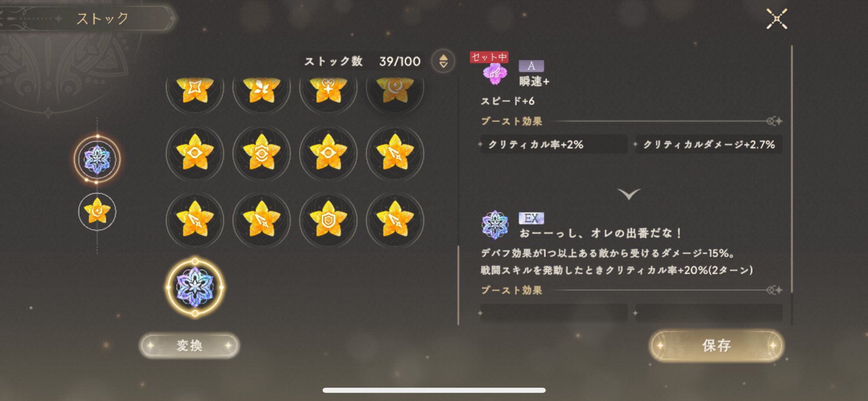The width and height of the screenshot is (868, 401).
Task: Close the ストック screen with X
Action: 776,19
